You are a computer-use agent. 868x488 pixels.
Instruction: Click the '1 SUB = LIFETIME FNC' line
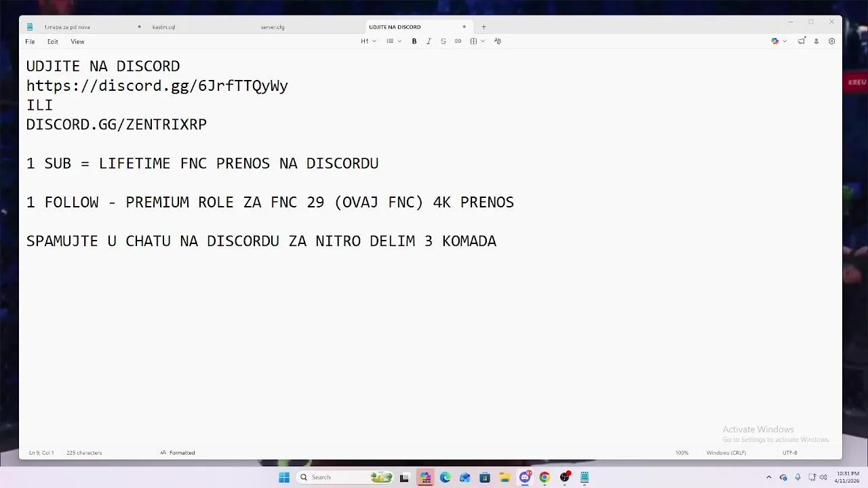coord(202,163)
